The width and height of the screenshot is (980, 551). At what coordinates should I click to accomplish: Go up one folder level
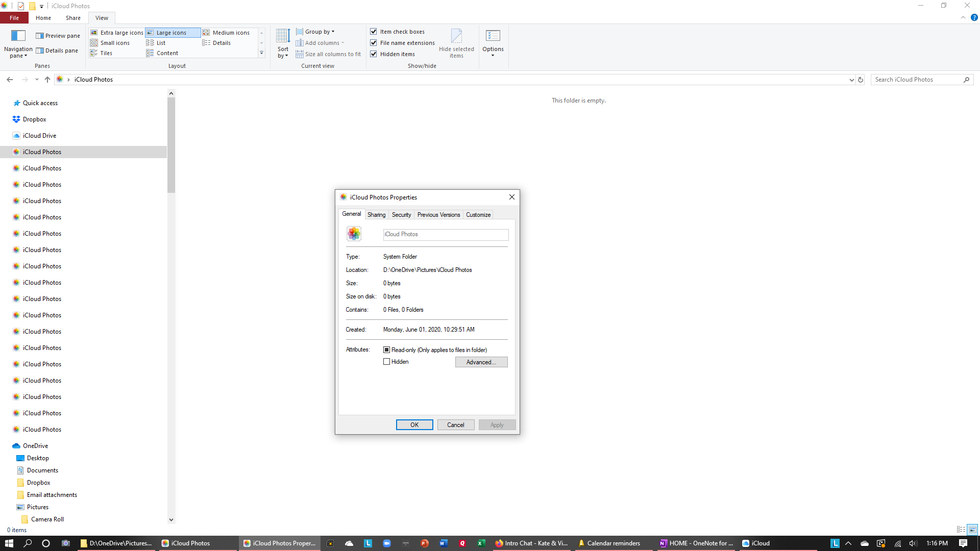[47, 80]
